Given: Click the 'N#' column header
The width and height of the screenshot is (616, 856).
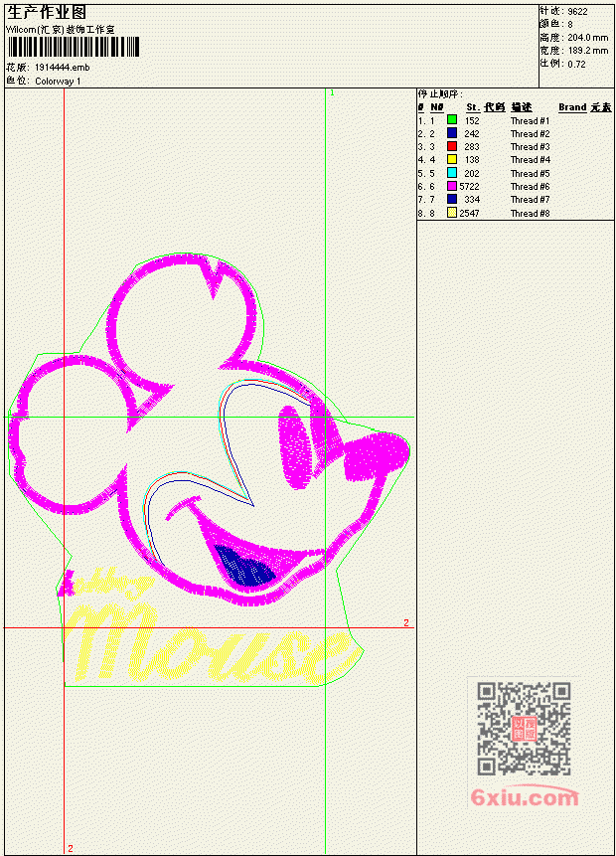Looking at the screenshot, I should pyautogui.click(x=436, y=107).
